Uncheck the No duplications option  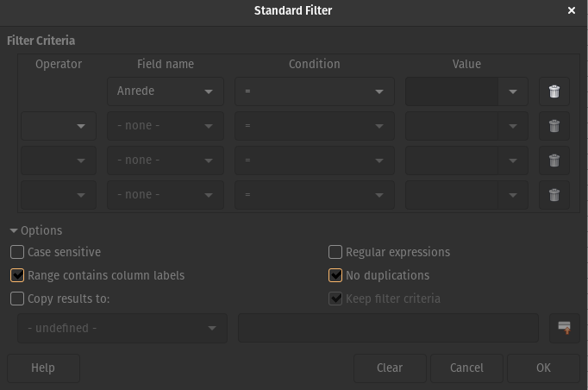336,275
